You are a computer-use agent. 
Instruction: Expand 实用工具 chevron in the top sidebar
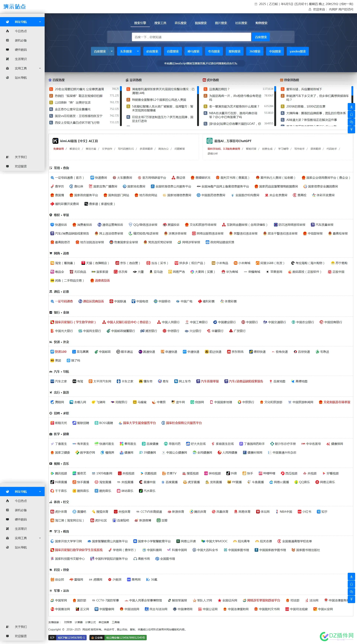point(40,68)
